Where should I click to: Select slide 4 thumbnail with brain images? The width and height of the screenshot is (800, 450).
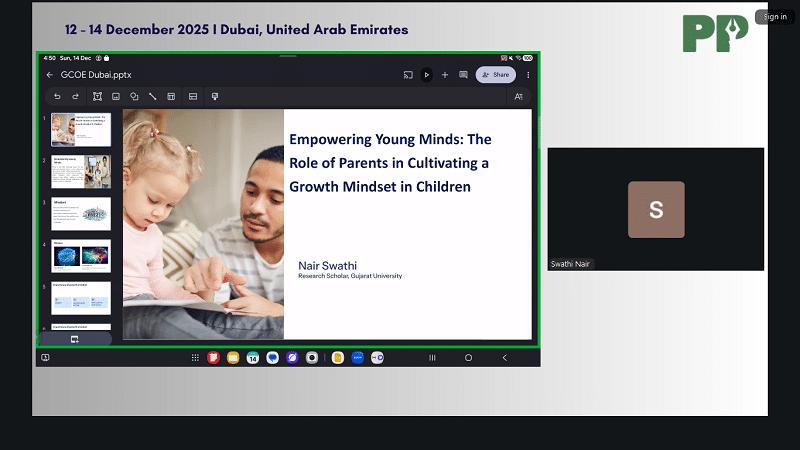tap(81, 256)
